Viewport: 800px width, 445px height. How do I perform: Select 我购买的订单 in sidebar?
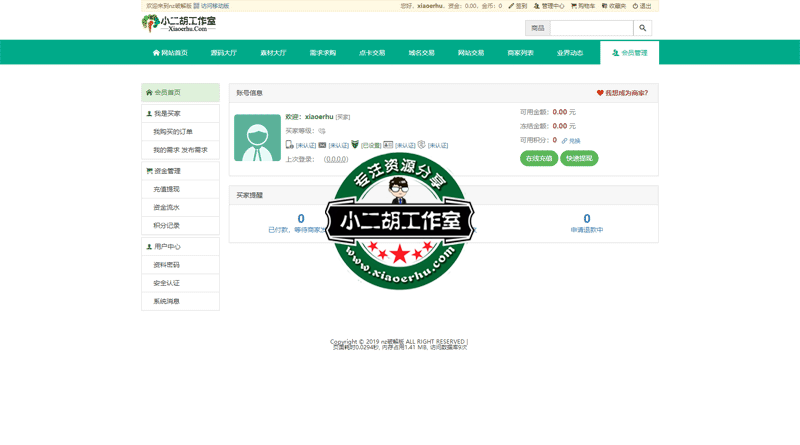click(173, 132)
